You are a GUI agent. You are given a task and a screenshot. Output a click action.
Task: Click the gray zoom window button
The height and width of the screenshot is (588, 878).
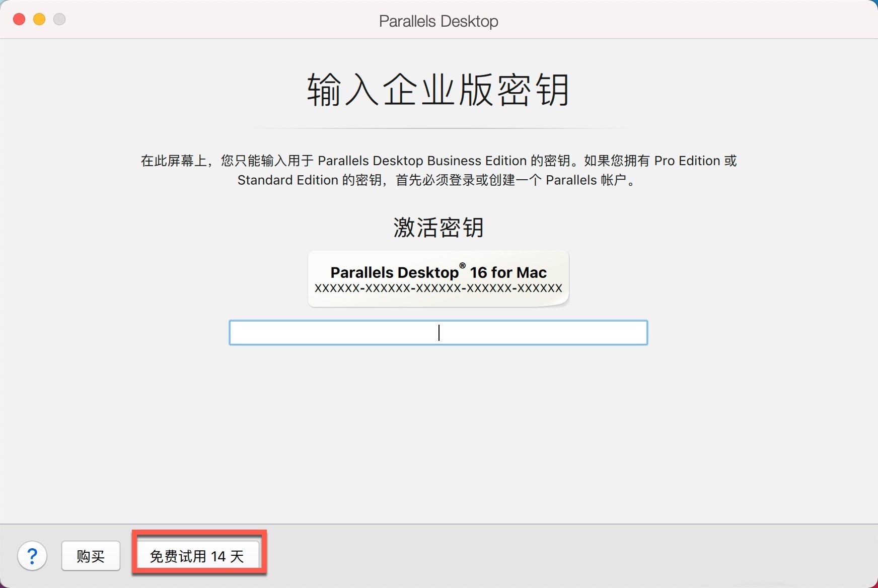[x=59, y=19]
